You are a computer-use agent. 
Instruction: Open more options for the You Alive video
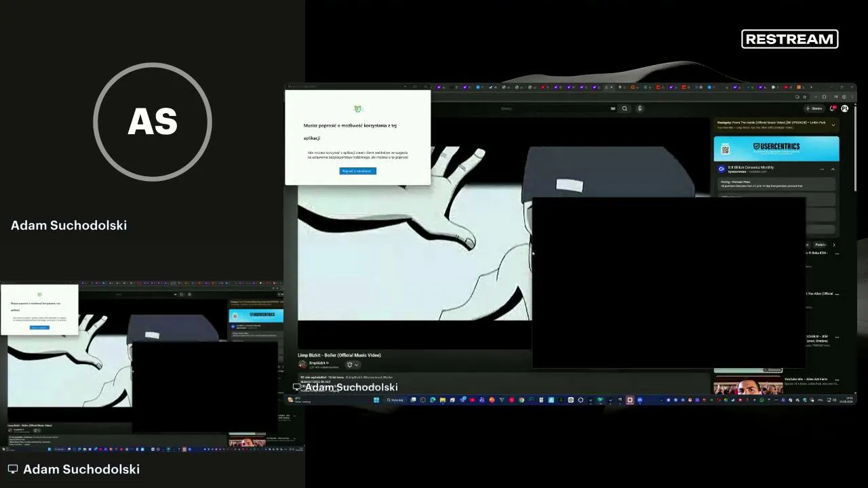(x=837, y=294)
